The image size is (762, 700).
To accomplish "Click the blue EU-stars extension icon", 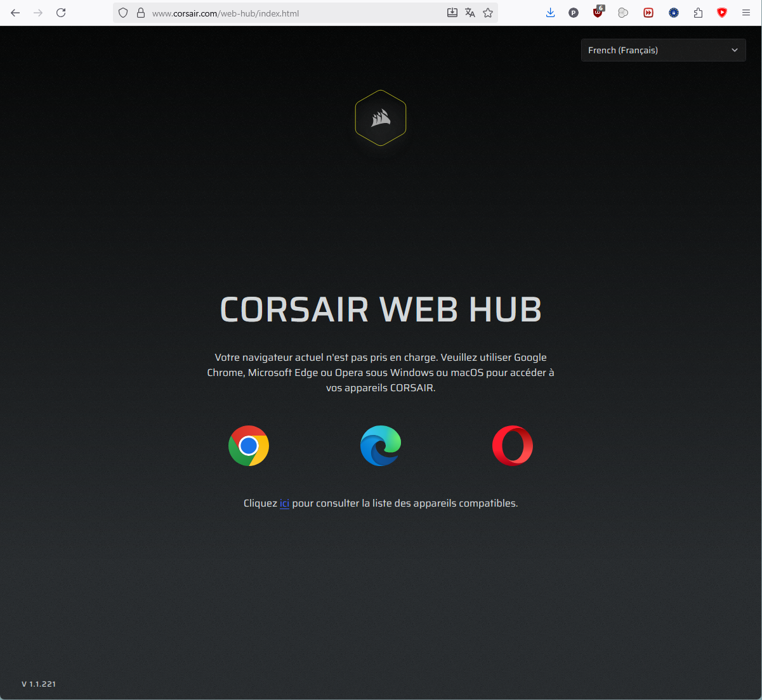I will click(x=674, y=13).
